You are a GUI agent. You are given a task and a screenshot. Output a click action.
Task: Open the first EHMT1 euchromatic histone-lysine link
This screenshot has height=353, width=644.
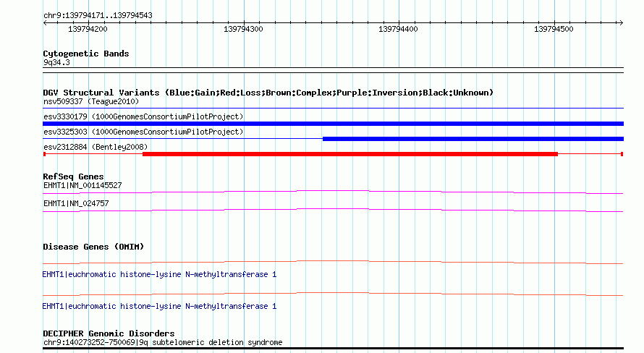pos(159,274)
